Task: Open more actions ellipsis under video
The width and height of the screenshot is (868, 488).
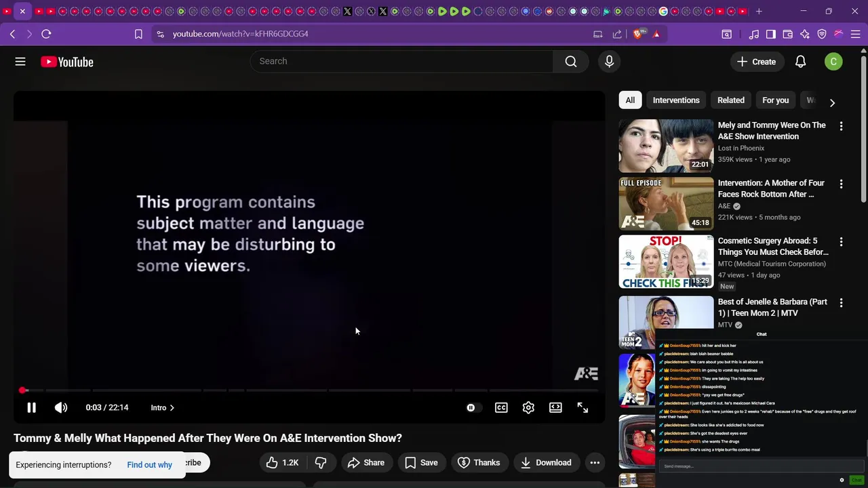Action: point(595,462)
